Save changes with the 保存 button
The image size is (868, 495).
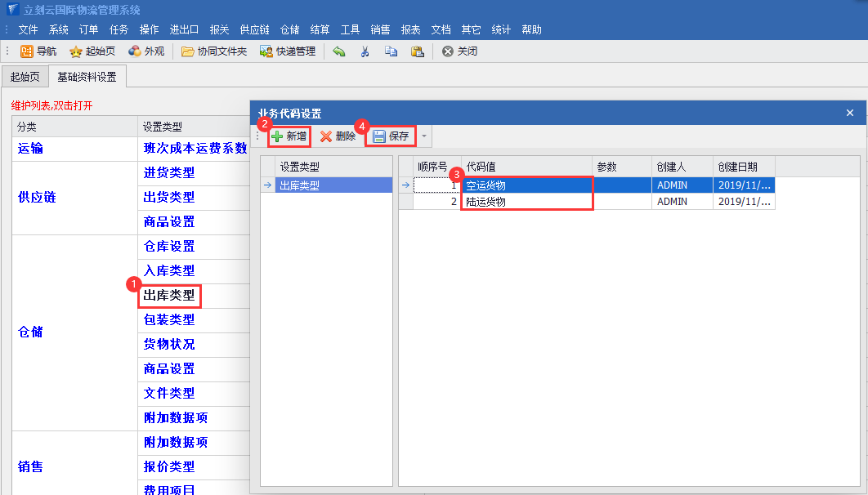coord(391,136)
